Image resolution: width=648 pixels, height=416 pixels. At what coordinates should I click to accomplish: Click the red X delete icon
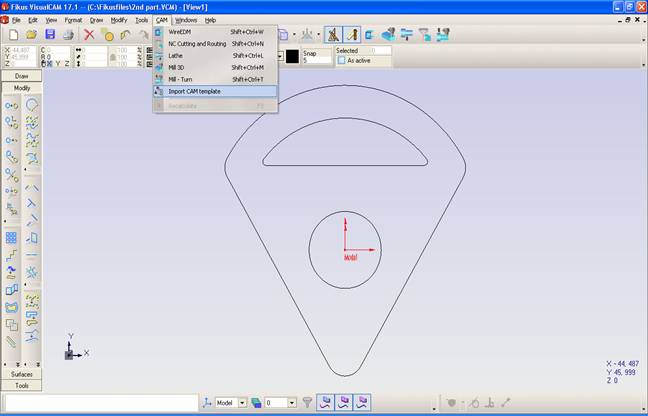point(89,35)
